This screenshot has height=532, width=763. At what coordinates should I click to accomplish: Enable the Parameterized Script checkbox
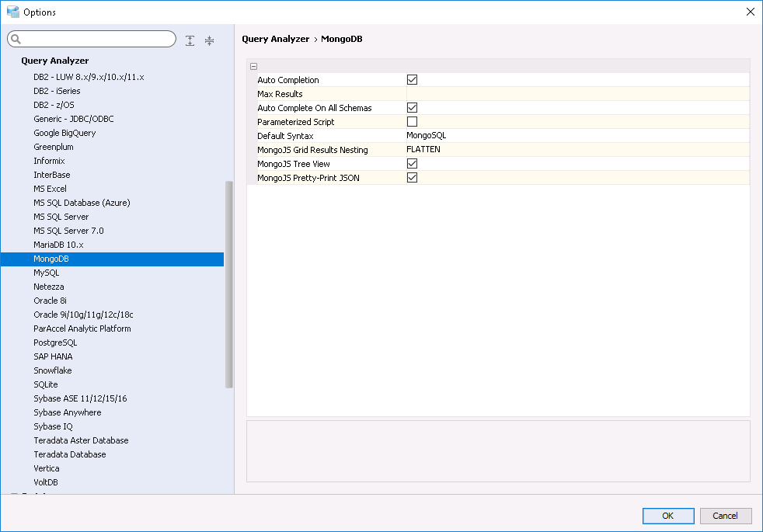[x=413, y=121]
